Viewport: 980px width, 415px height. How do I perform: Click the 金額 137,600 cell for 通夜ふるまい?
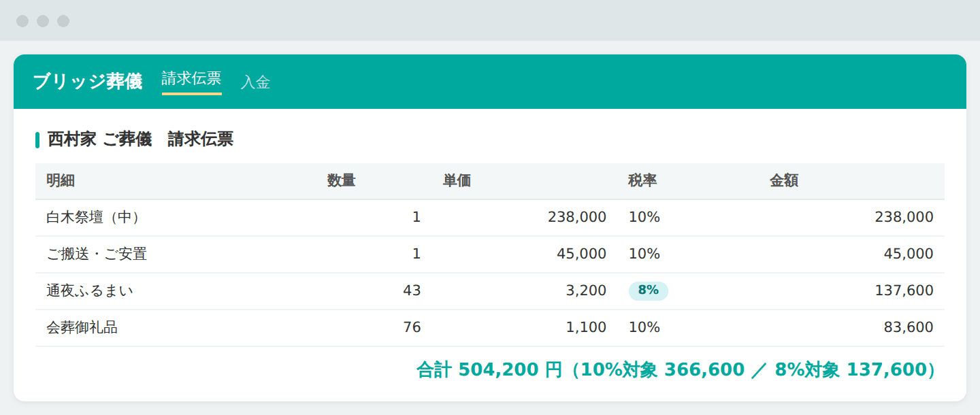click(x=904, y=291)
